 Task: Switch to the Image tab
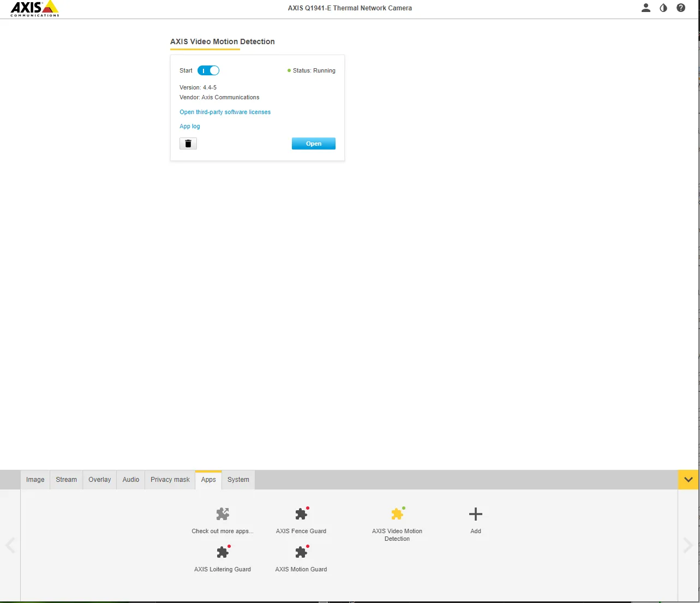35,480
